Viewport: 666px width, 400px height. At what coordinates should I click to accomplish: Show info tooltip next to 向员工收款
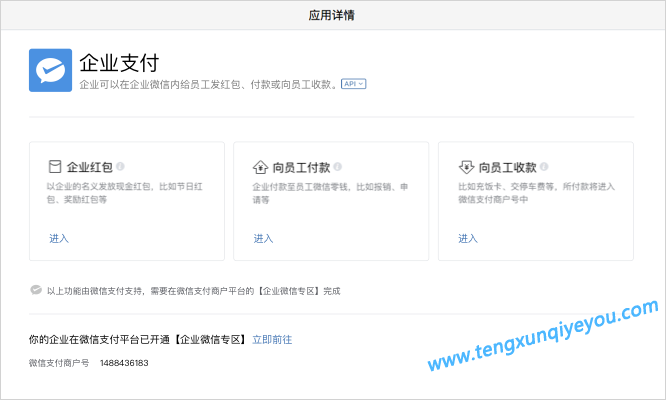(544, 166)
